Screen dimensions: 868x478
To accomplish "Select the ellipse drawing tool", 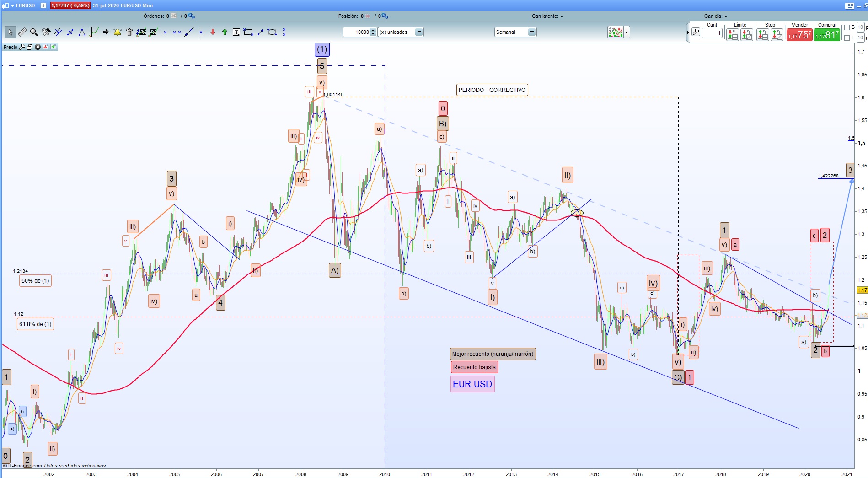I will pyautogui.click(x=272, y=32).
